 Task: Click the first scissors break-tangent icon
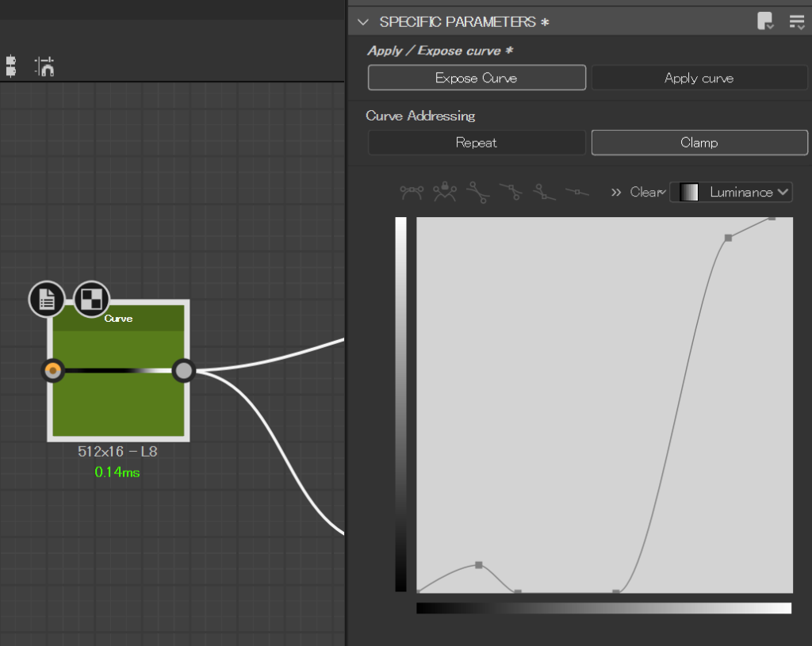(x=477, y=192)
